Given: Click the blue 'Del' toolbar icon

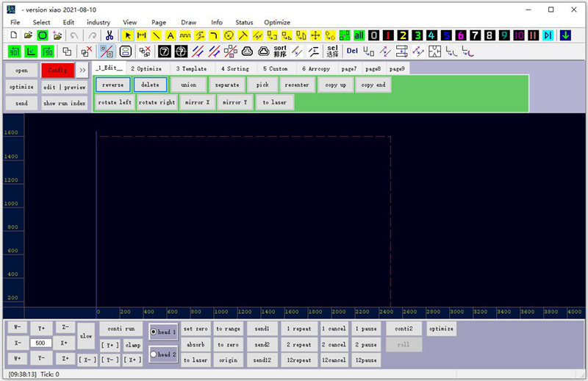Looking at the screenshot, I should click(352, 51).
